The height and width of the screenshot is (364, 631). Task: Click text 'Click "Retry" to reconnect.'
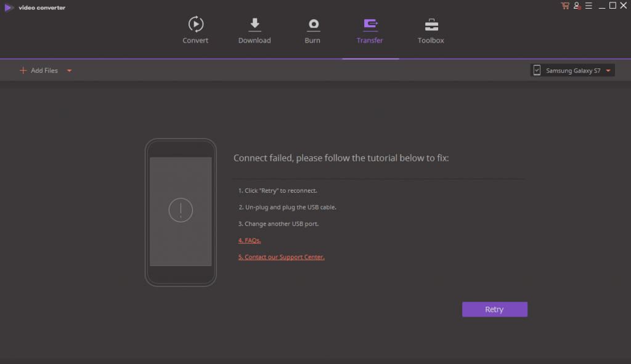(x=281, y=191)
